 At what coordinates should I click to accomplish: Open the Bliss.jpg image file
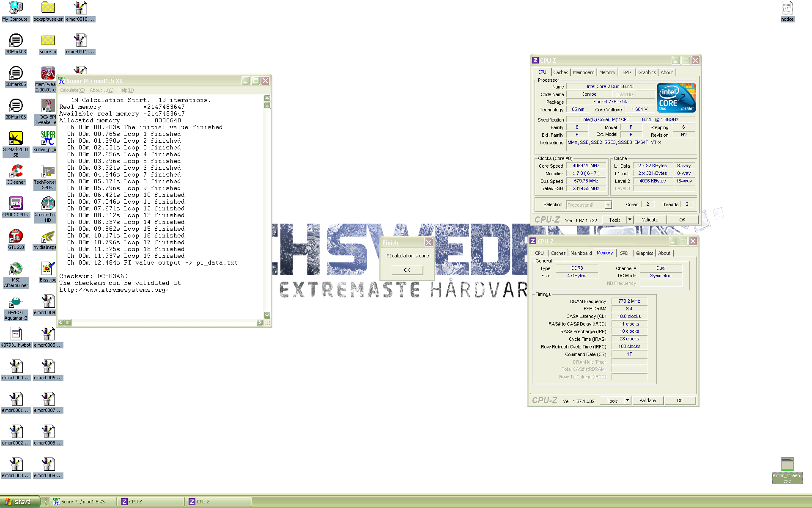pyautogui.click(x=47, y=272)
